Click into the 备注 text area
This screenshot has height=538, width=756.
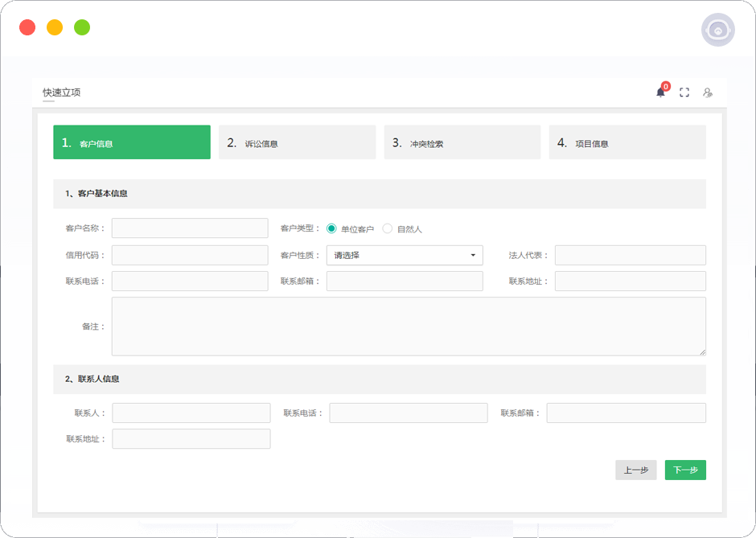coord(409,326)
